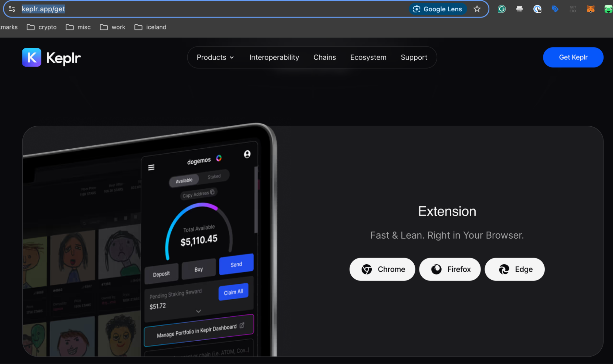
Task: Open the MetaMask fox extension icon
Action: pos(591,9)
